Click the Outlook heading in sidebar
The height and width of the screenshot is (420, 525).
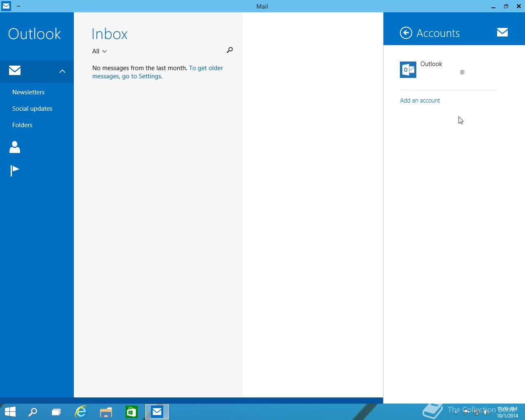click(34, 34)
